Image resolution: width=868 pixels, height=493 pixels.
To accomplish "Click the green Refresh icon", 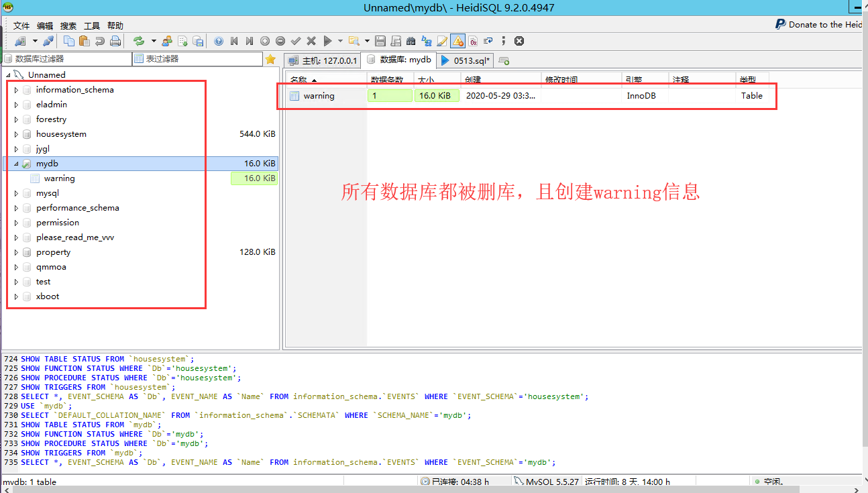I will tap(139, 41).
